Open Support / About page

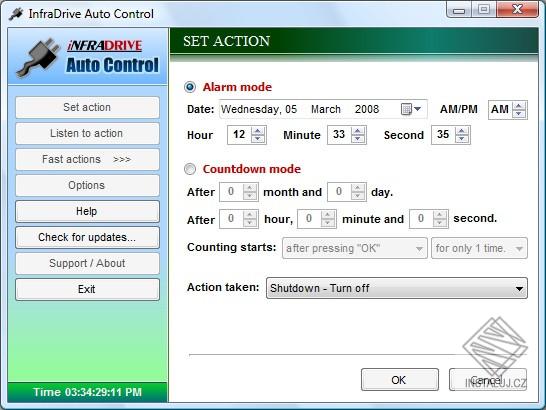tap(87, 263)
